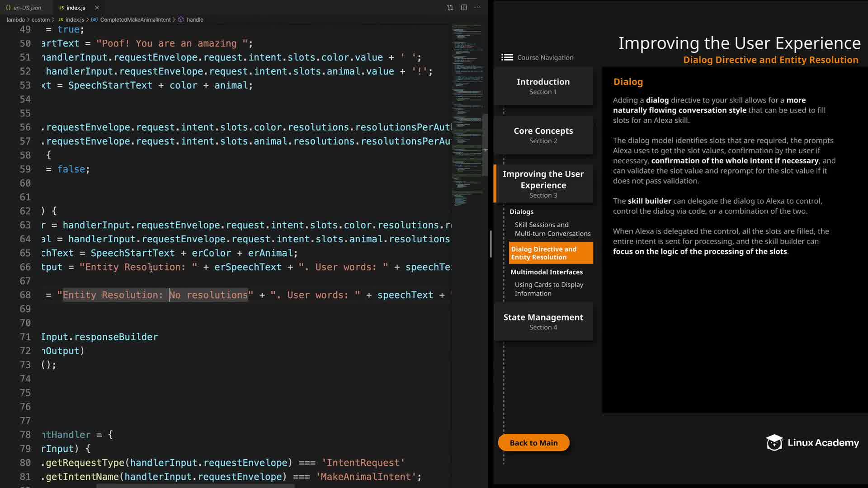The height and width of the screenshot is (488, 868).
Task: Expand the State Management Section 4 panel
Action: point(543,321)
